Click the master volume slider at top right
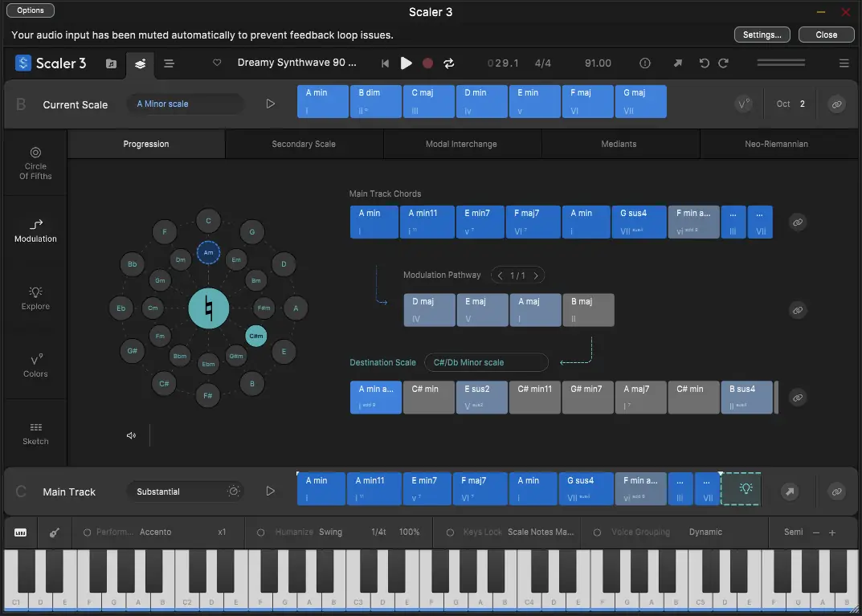Viewport: 862px width, 616px height. point(781,63)
